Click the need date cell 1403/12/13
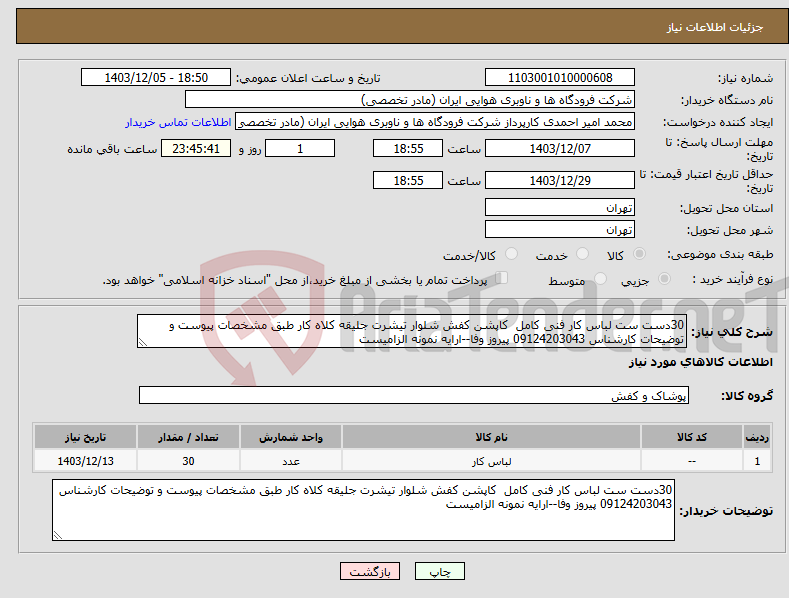 [x=86, y=461]
